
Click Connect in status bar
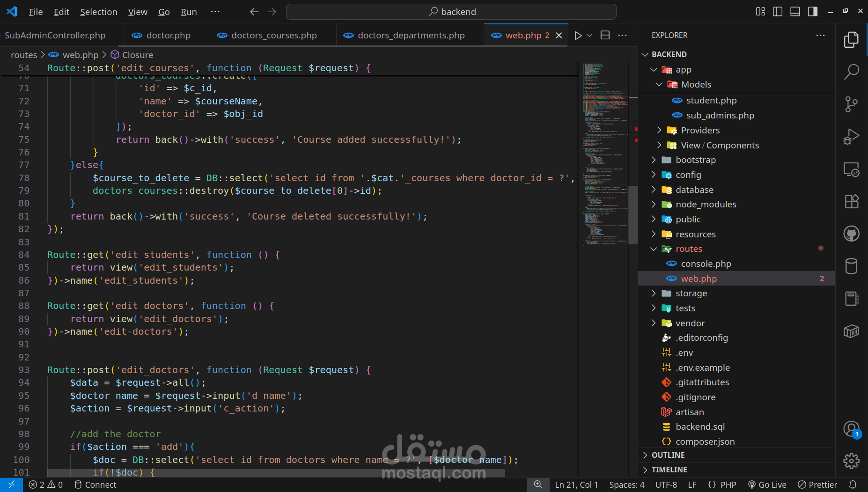[96, 485]
